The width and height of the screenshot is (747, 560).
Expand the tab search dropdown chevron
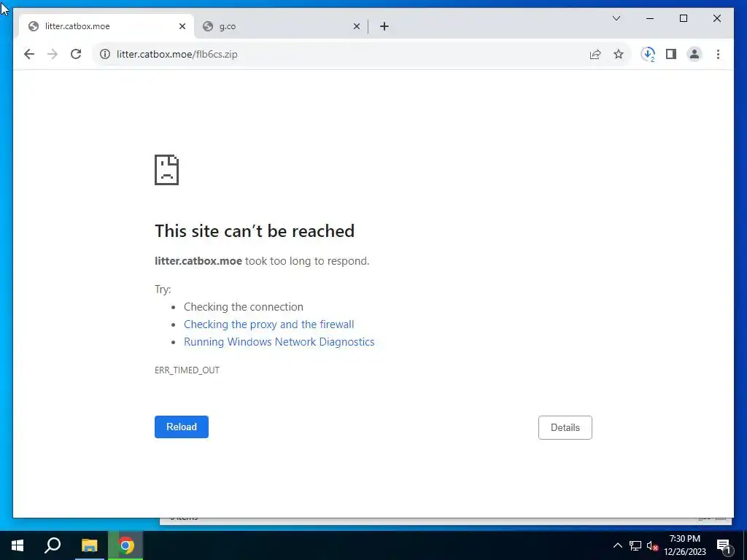(x=616, y=18)
